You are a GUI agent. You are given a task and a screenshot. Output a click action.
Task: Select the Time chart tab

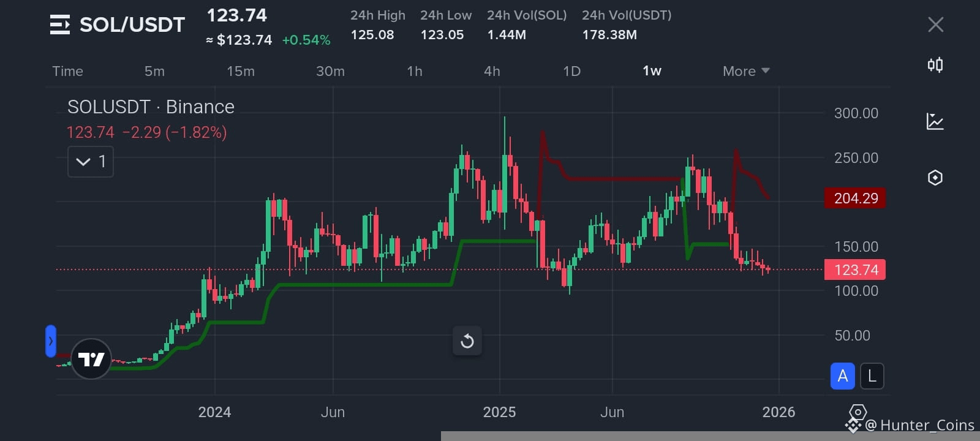67,71
